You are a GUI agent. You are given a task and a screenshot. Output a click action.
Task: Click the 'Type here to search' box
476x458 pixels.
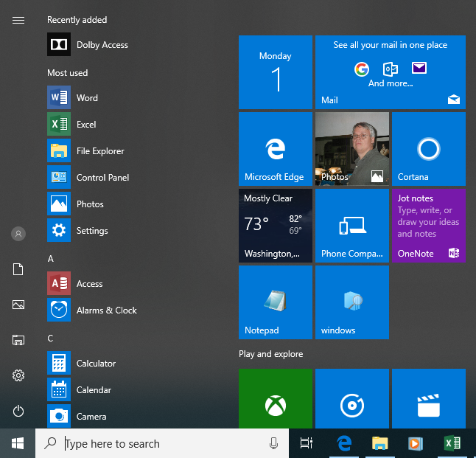(x=162, y=443)
